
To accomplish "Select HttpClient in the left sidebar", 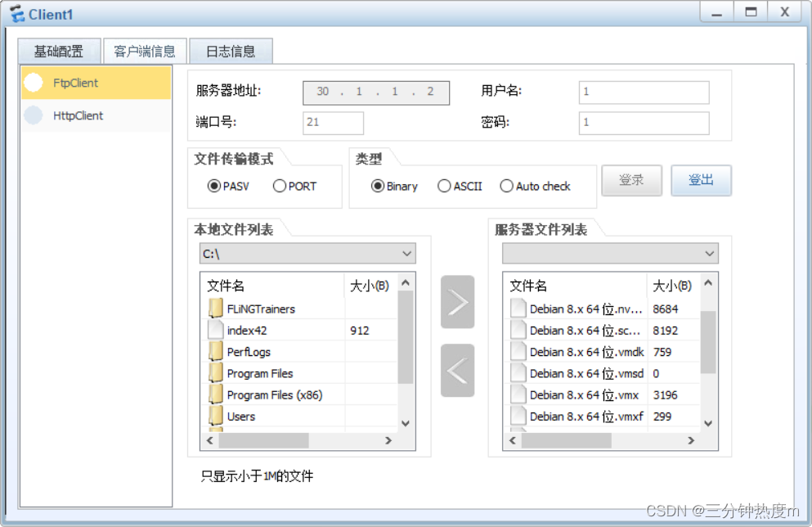I will [x=78, y=115].
